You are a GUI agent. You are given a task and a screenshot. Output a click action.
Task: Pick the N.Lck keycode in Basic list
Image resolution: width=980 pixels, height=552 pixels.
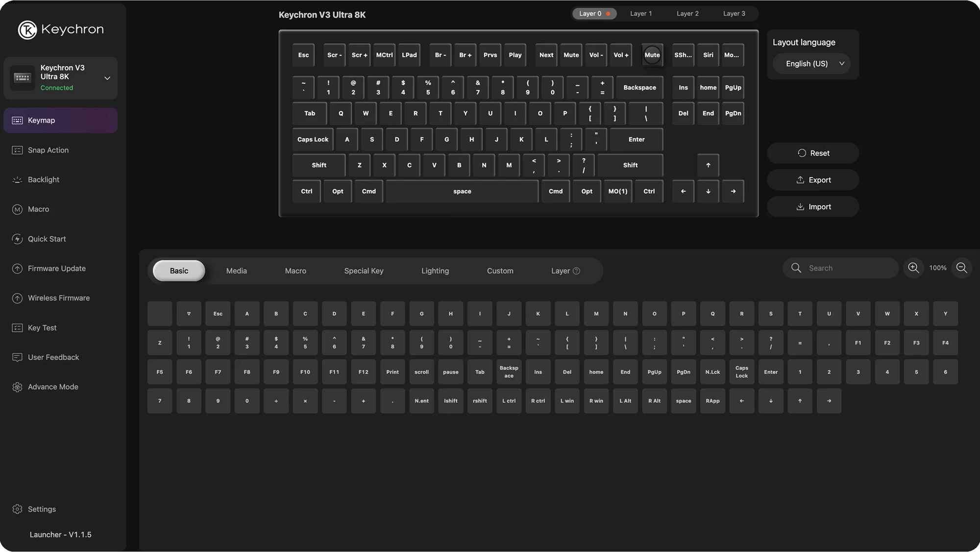tap(712, 372)
